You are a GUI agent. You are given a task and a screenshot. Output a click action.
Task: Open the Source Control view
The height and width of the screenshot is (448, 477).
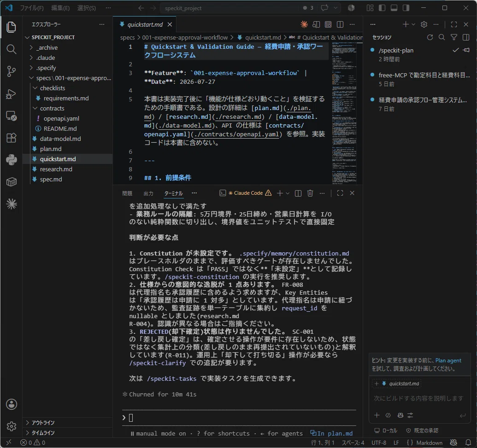(x=11, y=71)
